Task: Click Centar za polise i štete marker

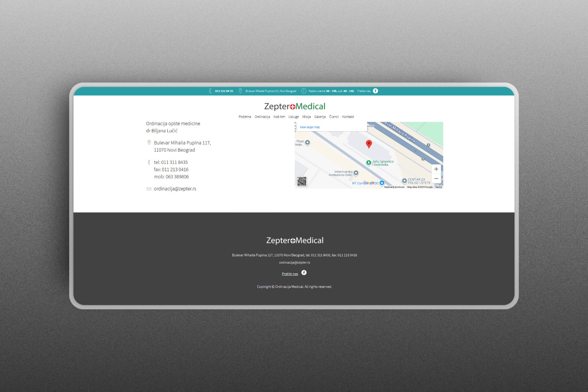Action: coord(404,181)
